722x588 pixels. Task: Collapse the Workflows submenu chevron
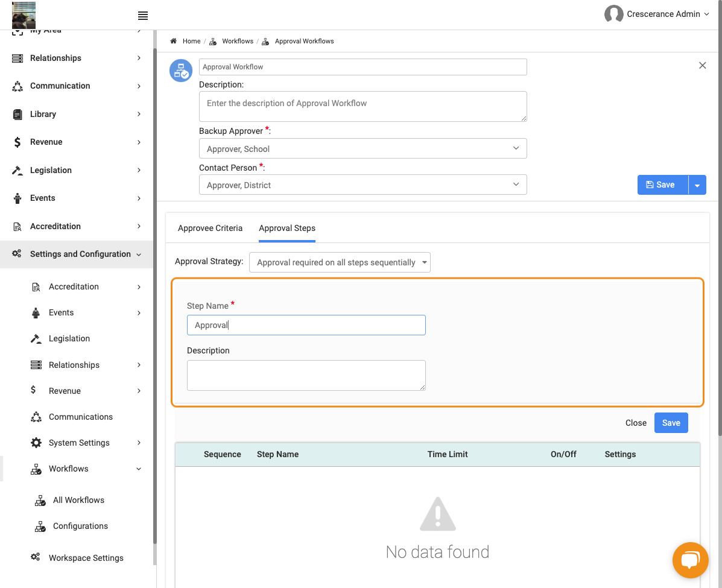139,469
